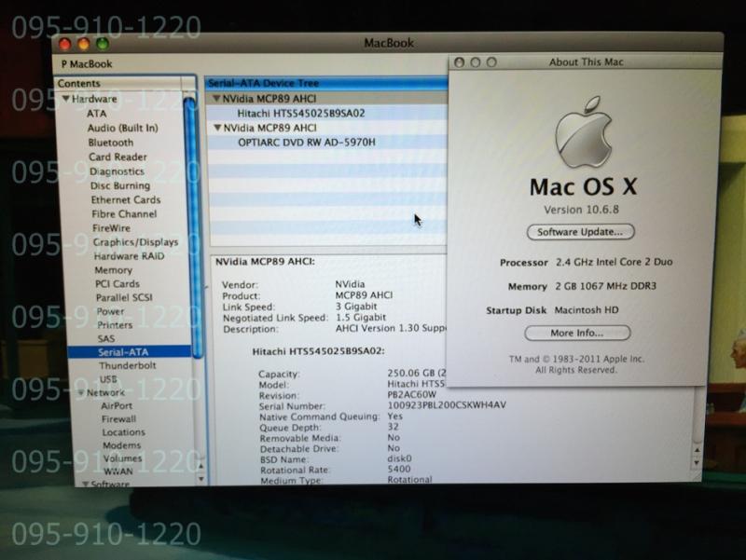Select Fibre Channel entry
The height and width of the screenshot is (560, 746).
124,214
